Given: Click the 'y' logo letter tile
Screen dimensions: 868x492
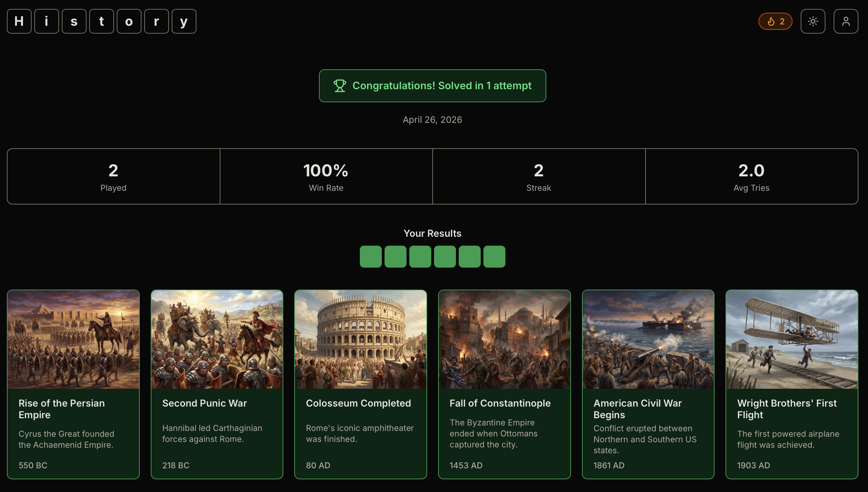Looking at the screenshot, I should click(184, 21).
